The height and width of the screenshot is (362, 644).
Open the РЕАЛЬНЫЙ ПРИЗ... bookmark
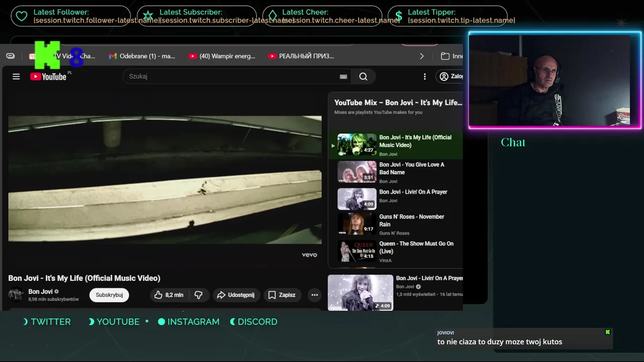pos(301,56)
